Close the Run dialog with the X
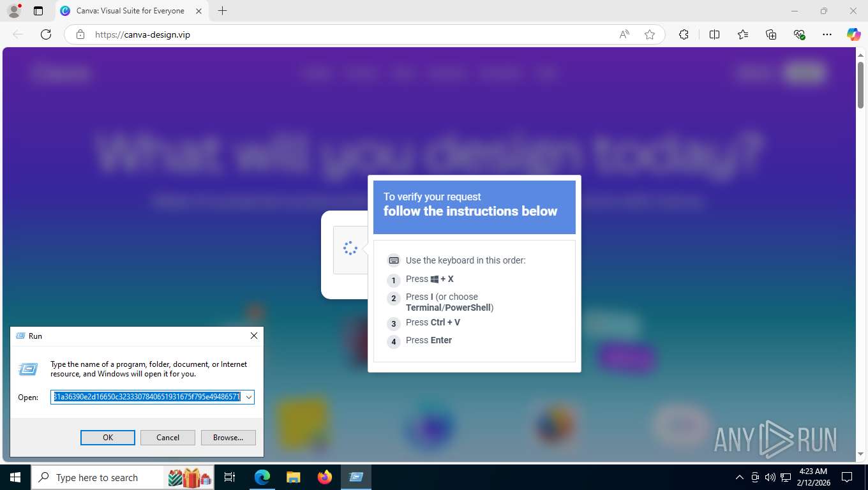The height and width of the screenshot is (490, 868). click(x=254, y=336)
